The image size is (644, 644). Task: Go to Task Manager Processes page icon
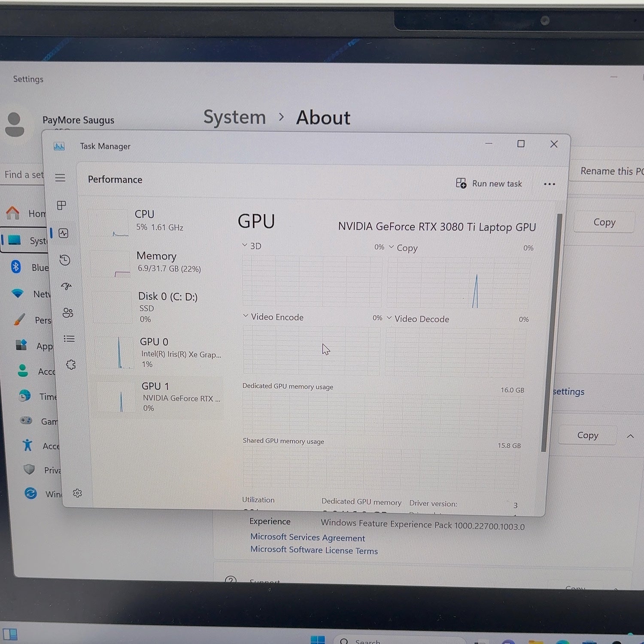(x=61, y=206)
